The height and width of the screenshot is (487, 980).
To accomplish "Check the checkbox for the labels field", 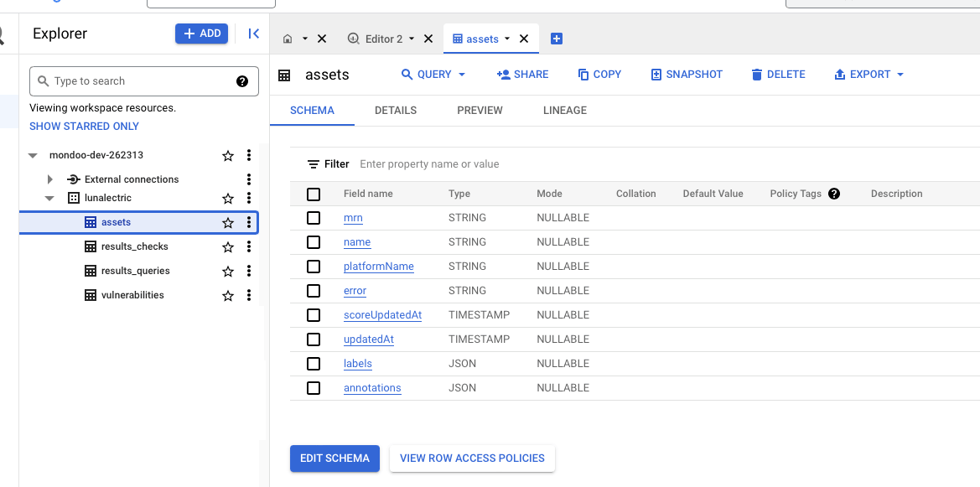I will tap(314, 364).
